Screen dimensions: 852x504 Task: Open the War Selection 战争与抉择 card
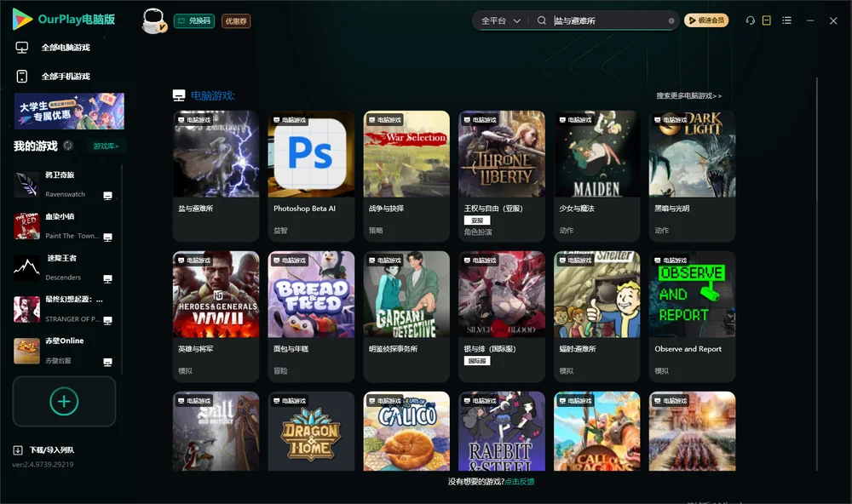[x=406, y=176]
